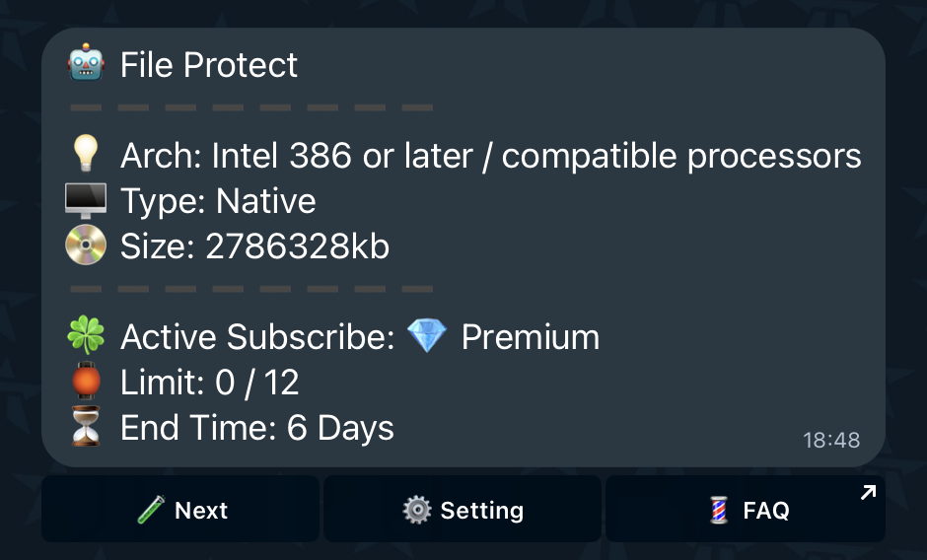
Task: Click the gear icon on Setting button
Action: point(417,509)
